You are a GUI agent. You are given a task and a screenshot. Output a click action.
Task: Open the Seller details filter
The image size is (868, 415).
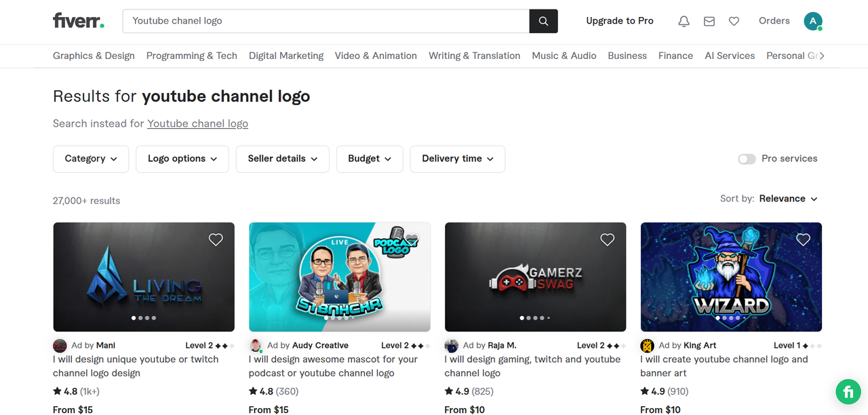pos(283,159)
